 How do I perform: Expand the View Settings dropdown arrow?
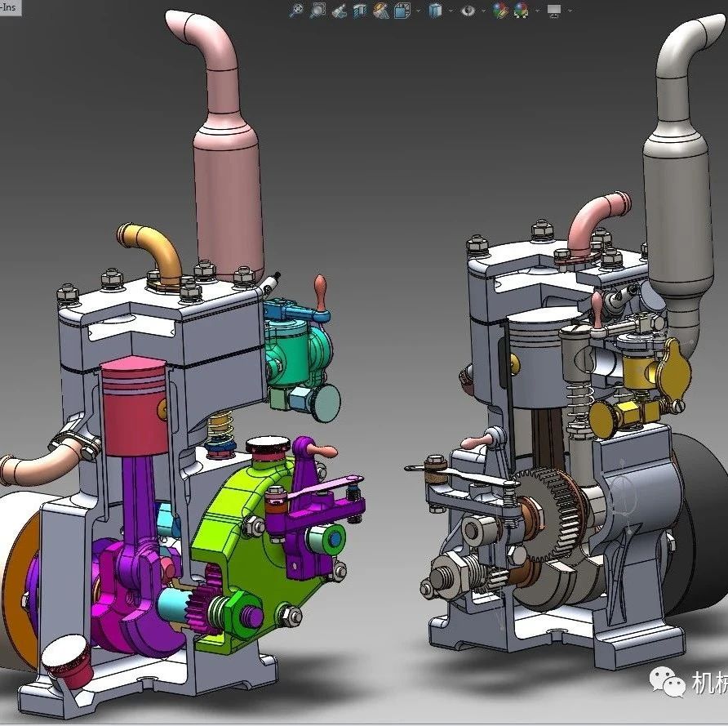point(570,11)
